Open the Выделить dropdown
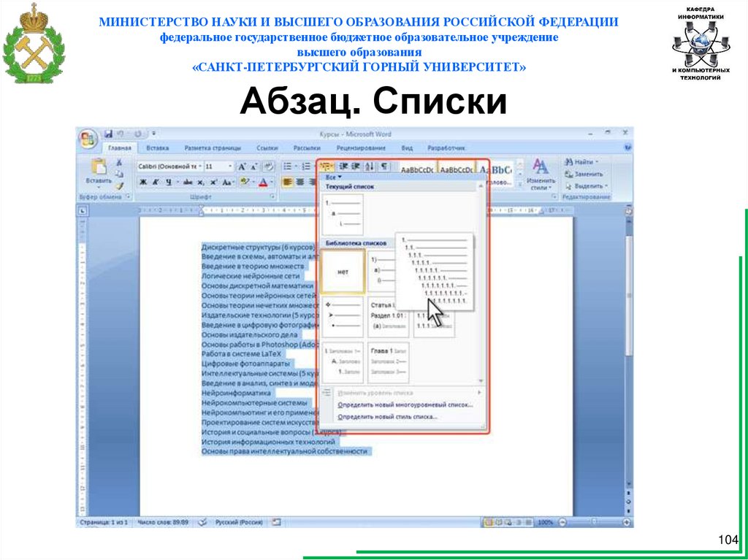Screen dimensions: 748x560 point(587,186)
